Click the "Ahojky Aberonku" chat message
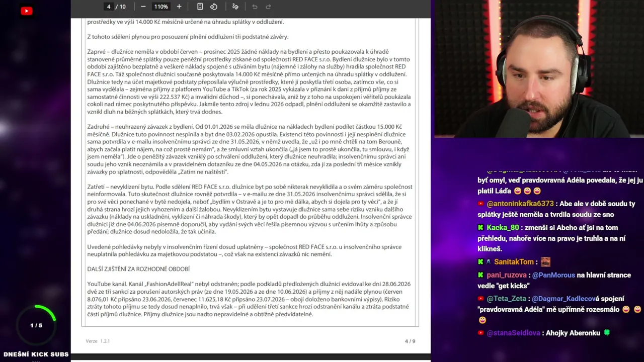Screen dimensions: 644x362 [574, 333]
